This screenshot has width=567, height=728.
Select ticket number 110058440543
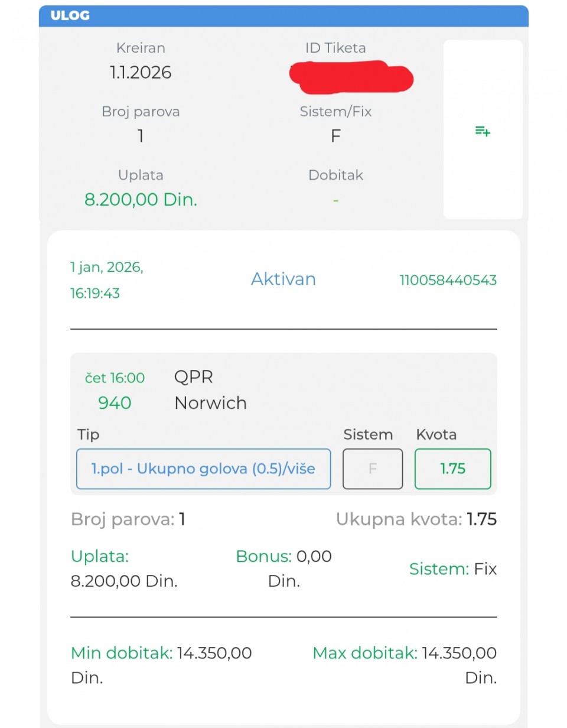(448, 280)
